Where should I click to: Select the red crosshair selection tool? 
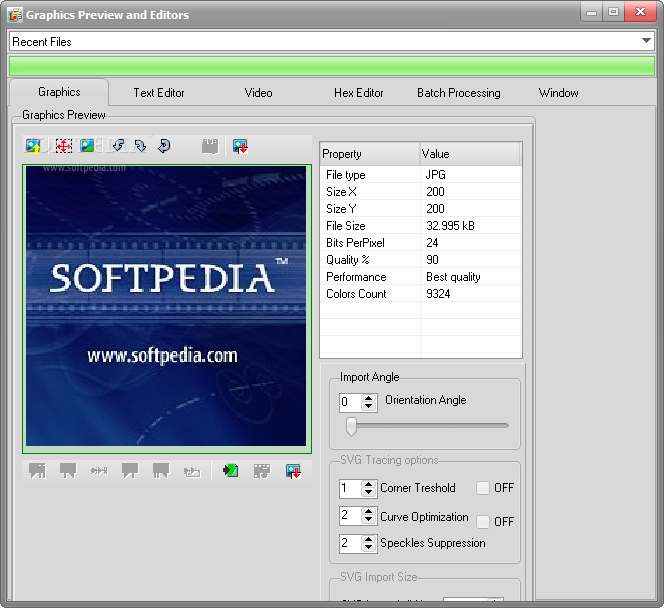click(x=64, y=146)
